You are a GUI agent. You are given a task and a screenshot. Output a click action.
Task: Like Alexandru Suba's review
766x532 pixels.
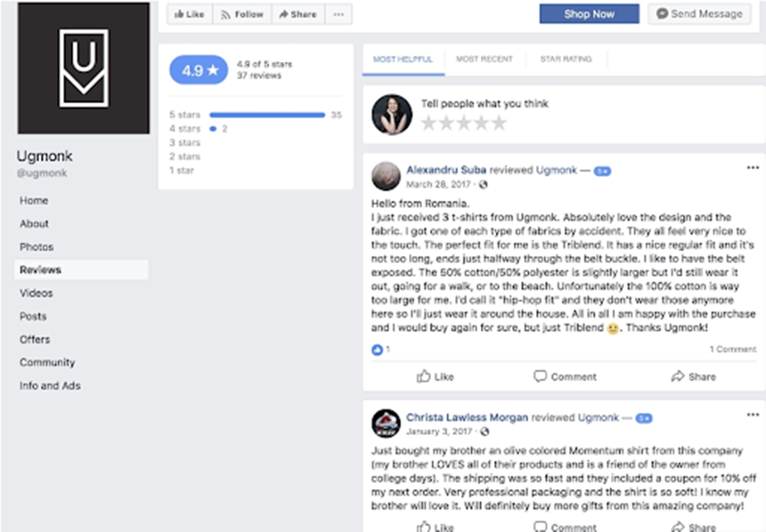[x=435, y=376]
